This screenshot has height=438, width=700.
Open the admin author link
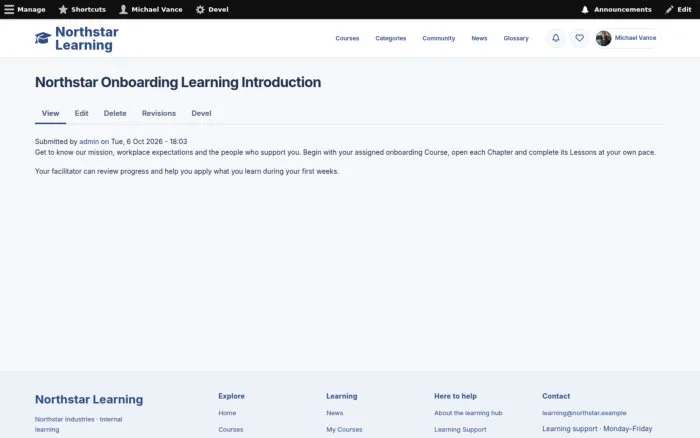[89, 142]
